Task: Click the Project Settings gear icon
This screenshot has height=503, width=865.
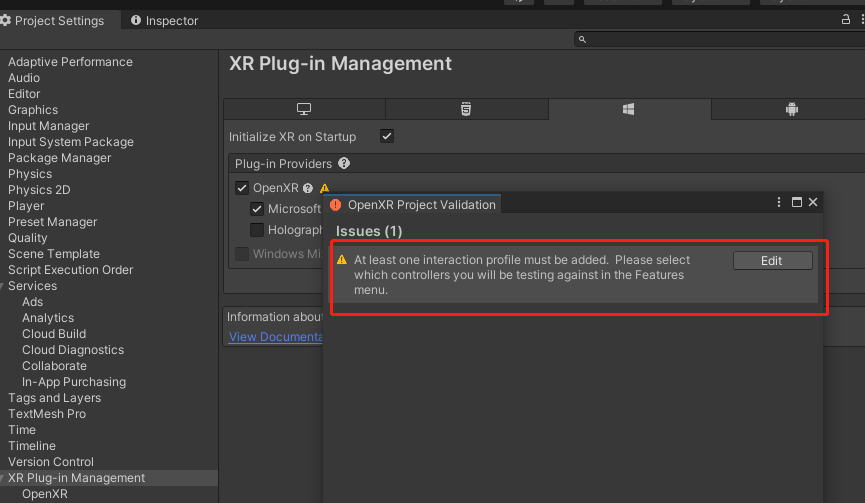Action: 6,20
